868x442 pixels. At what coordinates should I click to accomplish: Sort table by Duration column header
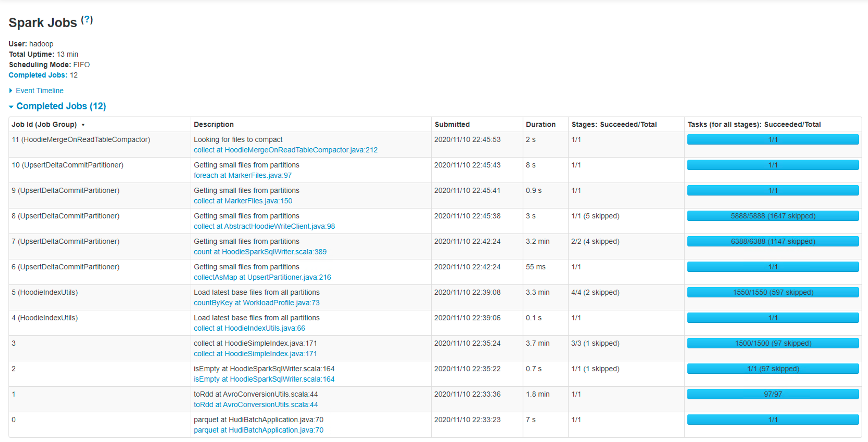[x=540, y=124]
